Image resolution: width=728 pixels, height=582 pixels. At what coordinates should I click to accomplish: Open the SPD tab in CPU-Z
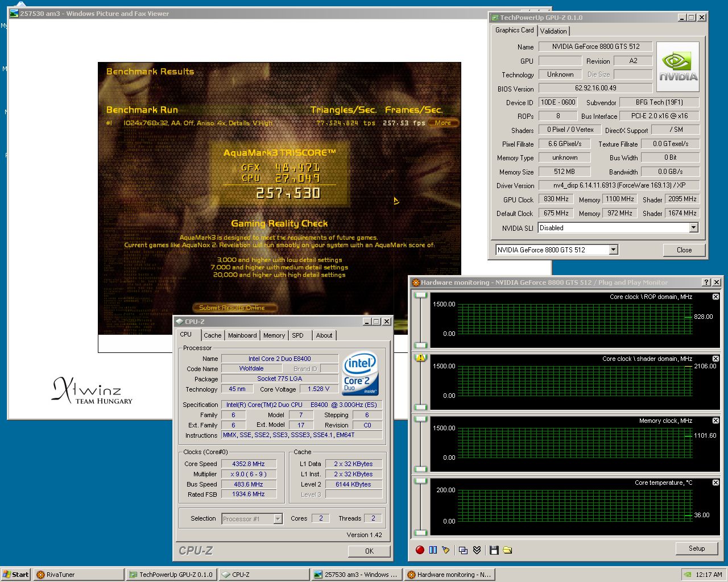[x=298, y=335]
